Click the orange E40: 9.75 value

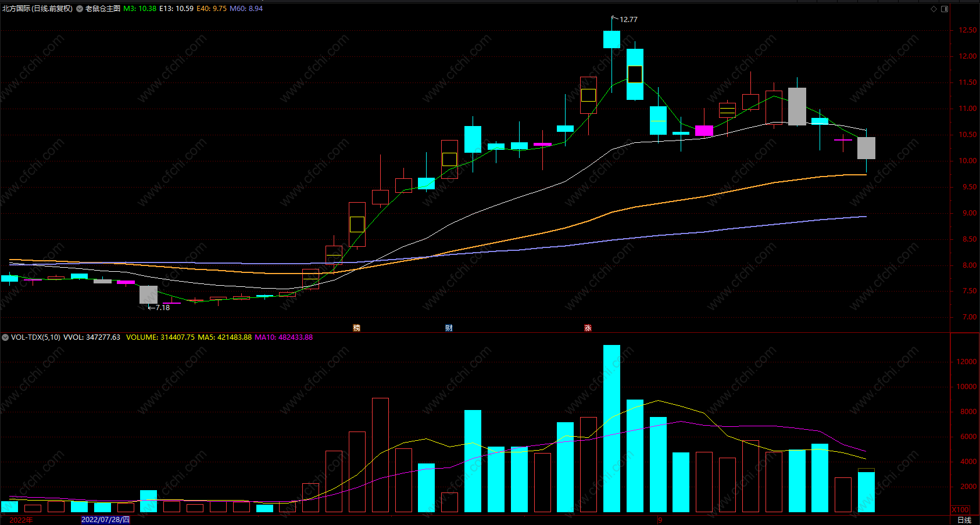click(x=212, y=9)
